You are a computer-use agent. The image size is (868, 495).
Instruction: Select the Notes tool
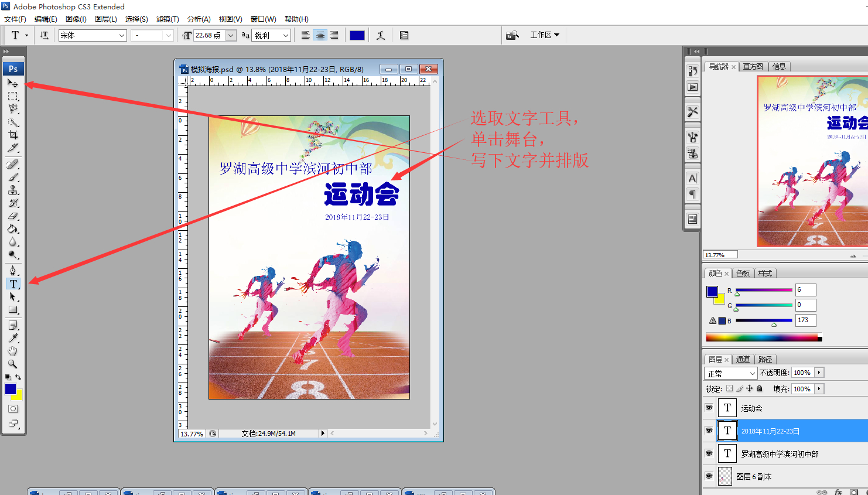point(13,325)
